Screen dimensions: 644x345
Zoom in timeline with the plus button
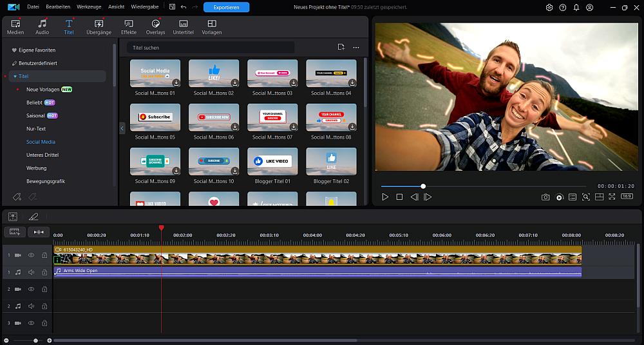coord(50,340)
